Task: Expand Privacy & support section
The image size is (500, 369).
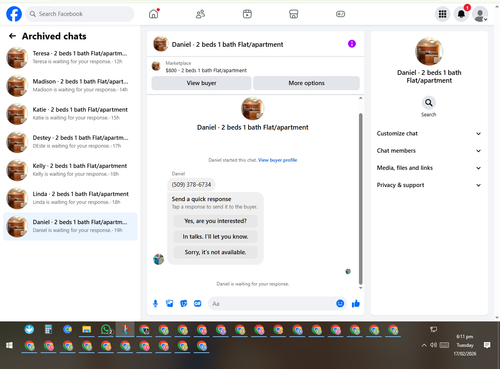Action: tap(429, 185)
